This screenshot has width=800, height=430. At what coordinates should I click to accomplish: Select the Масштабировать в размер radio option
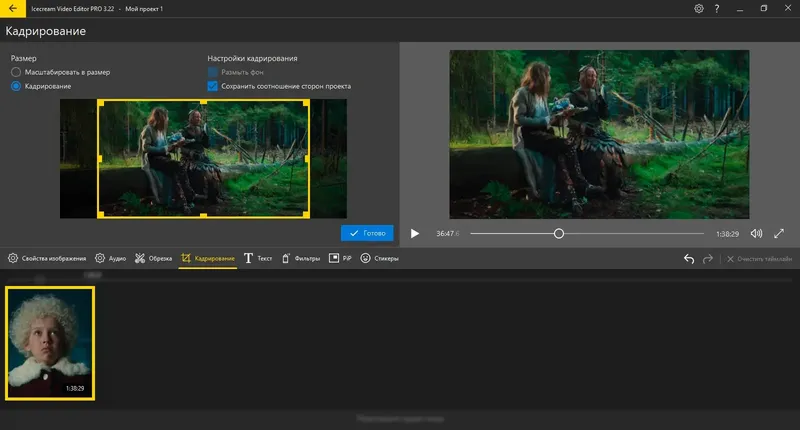16,73
